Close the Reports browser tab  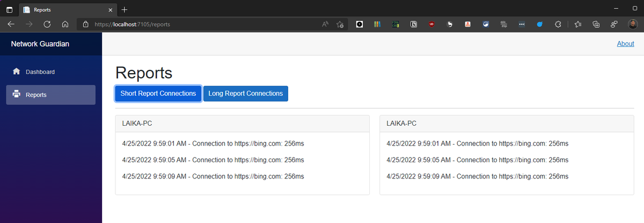pos(110,10)
